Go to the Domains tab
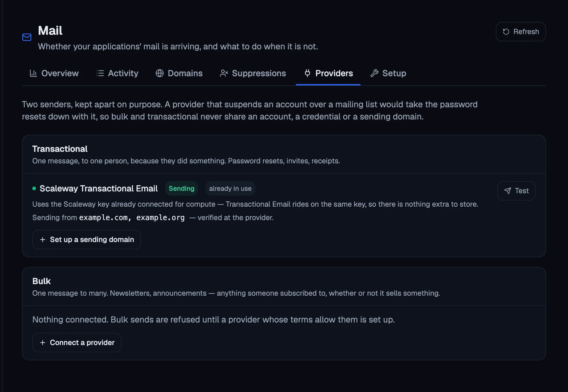The height and width of the screenshot is (392, 568). 179,73
